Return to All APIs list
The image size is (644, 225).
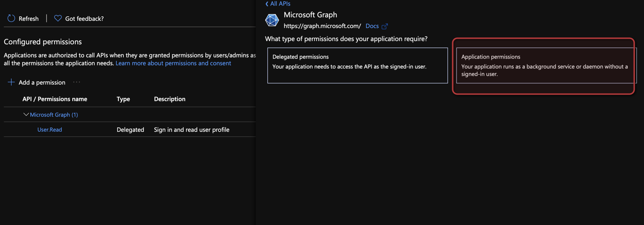pyautogui.click(x=280, y=4)
